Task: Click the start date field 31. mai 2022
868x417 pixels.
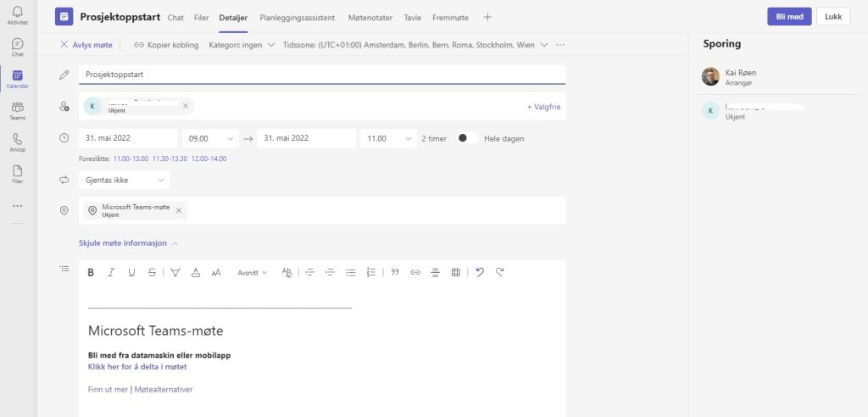Action: [x=128, y=138]
